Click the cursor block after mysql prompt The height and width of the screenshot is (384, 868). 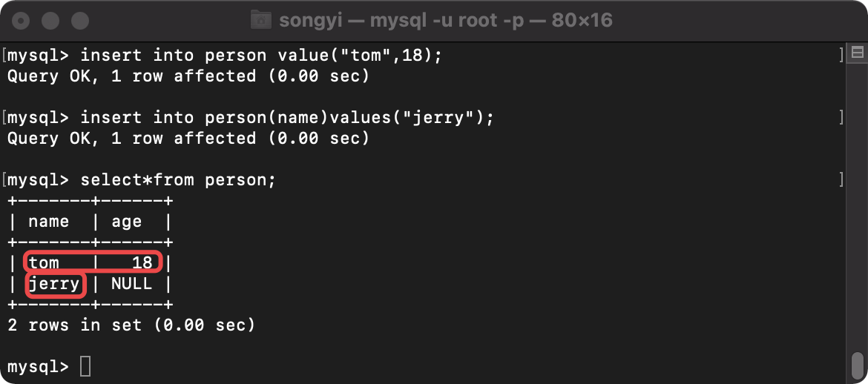click(x=85, y=366)
